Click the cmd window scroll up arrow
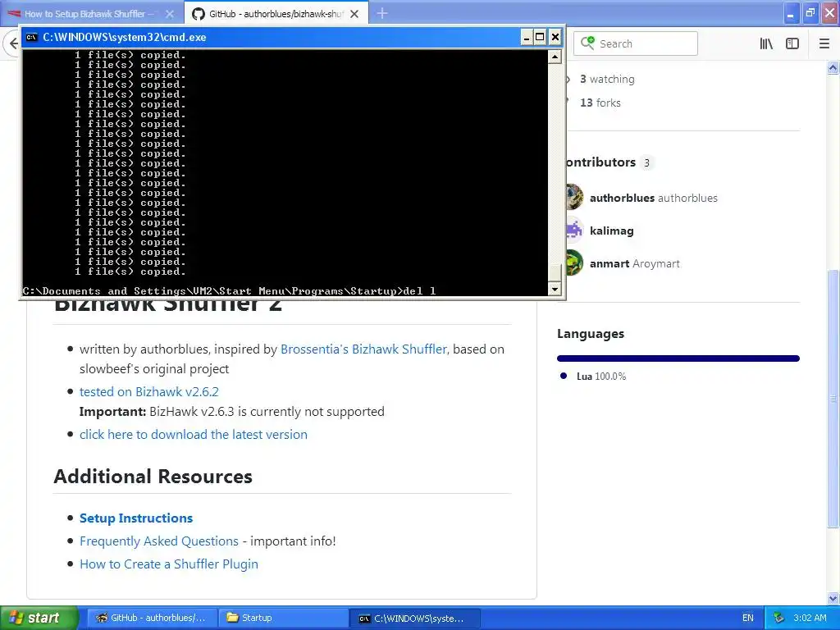Image resolution: width=840 pixels, height=630 pixels. (555, 57)
